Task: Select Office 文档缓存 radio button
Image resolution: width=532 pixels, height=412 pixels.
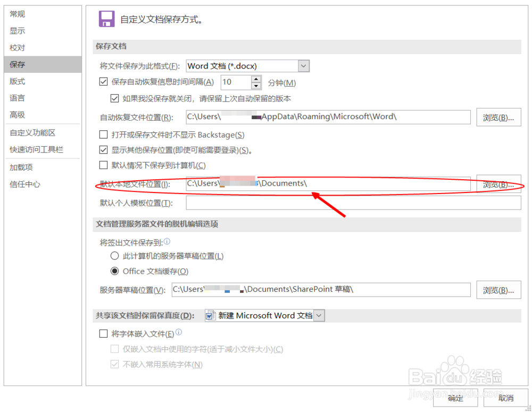Action: [115, 271]
